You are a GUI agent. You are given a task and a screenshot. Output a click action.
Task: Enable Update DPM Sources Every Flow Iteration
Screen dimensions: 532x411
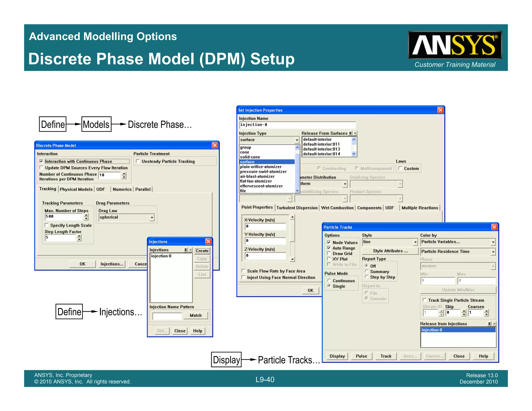tap(41, 168)
